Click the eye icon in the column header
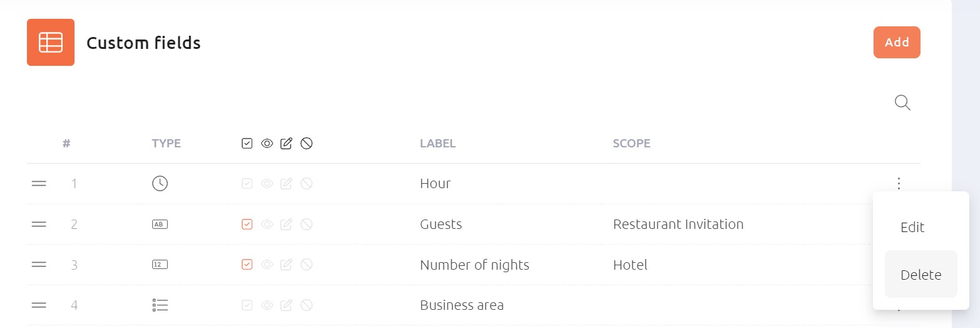Screen dimensions: 980x328 267,144
